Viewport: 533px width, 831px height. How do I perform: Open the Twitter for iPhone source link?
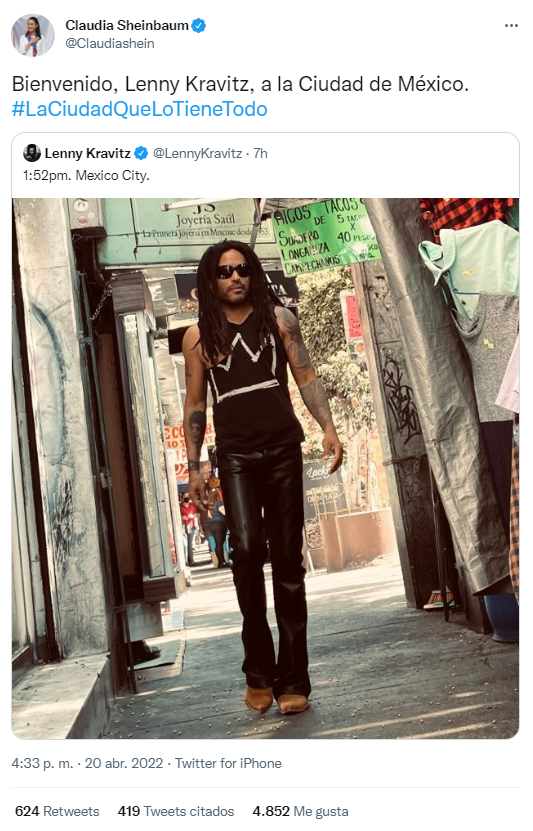coord(228,763)
